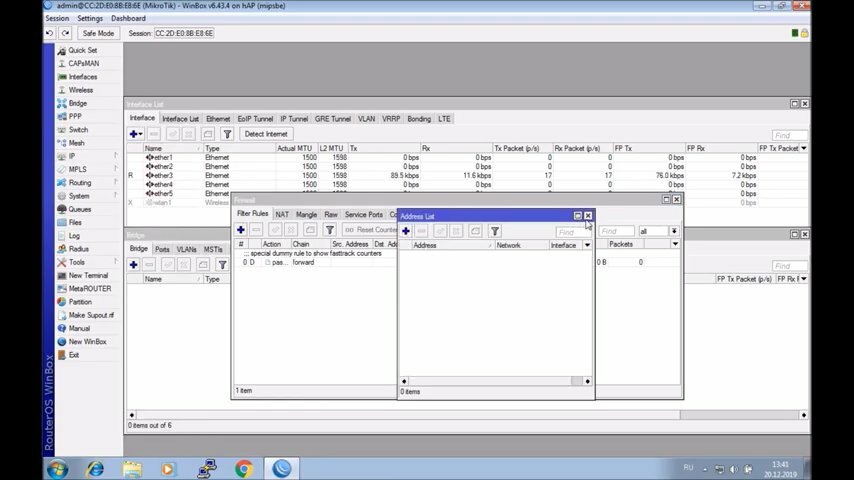Open Google Chrome from the taskbar
Image resolution: width=854 pixels, height=480 pixels.
click(x=243, y=469)
